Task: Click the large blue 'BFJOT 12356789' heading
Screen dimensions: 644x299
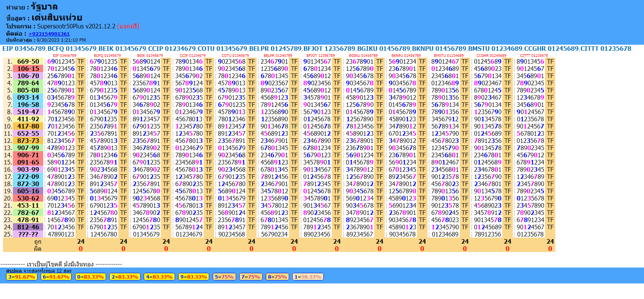Action: (x=329, y=49)
